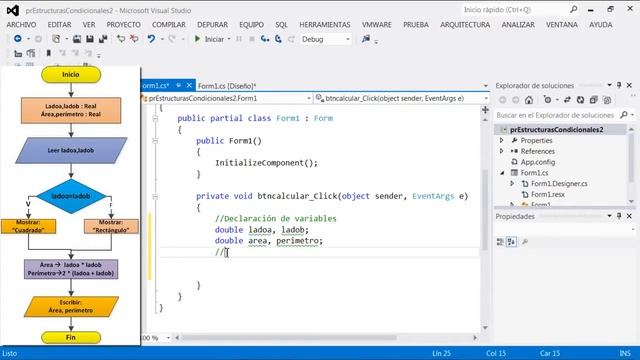Toggle bookmark icon in text editor toolbar
640x360 pixels.
tap(49, 53)
